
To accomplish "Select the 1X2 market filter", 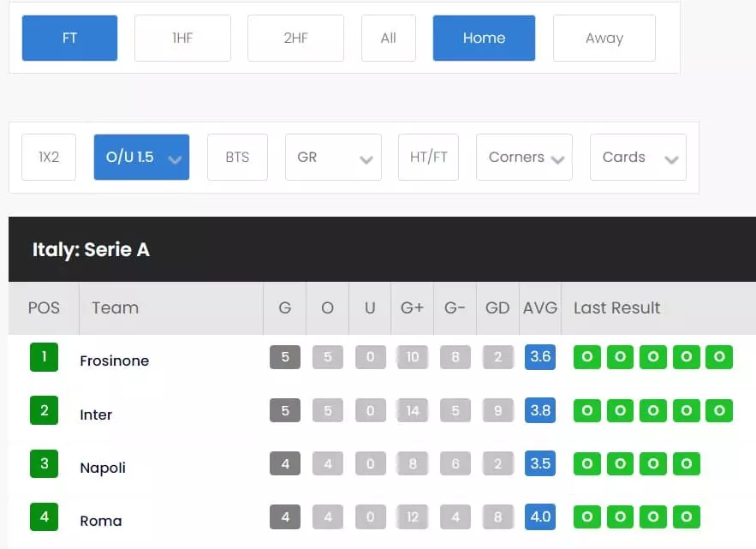I will click(x=49, y=157).
